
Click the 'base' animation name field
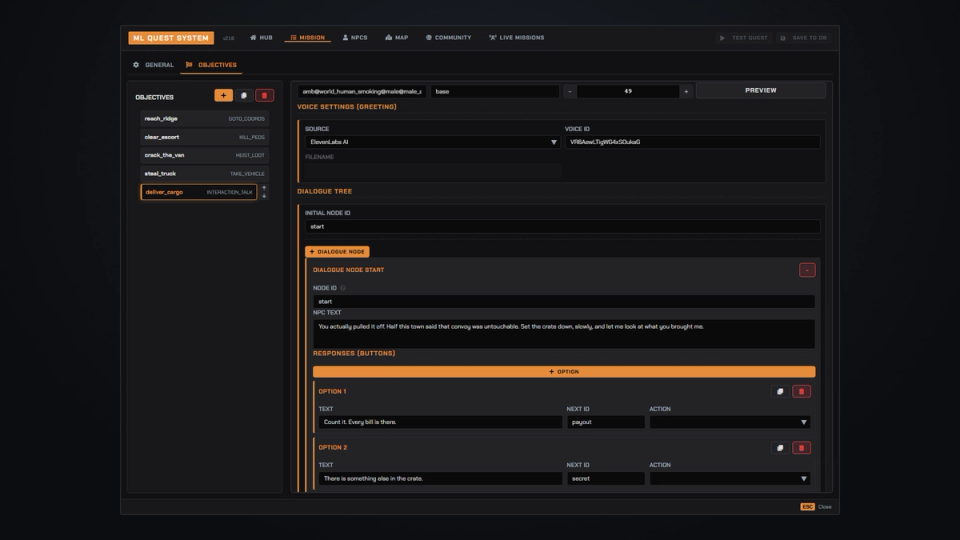click(495, 91)
